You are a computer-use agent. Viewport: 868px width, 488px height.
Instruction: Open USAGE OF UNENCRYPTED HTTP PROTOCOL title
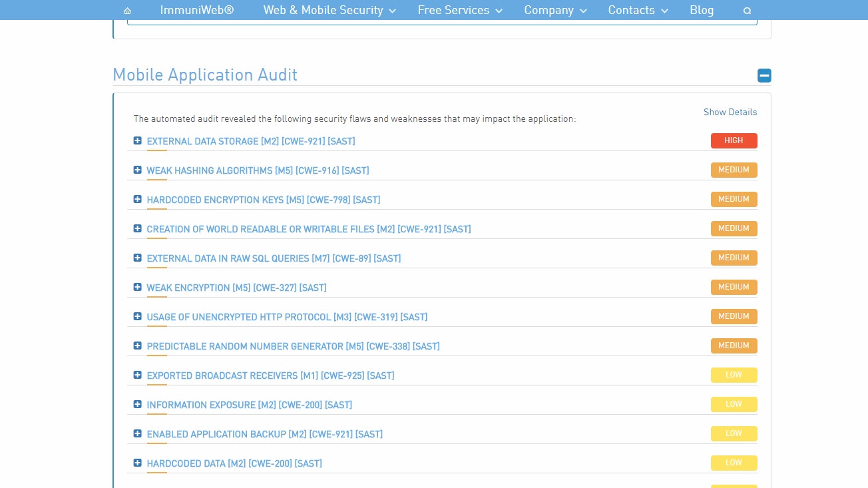click(x=287, y=317)
